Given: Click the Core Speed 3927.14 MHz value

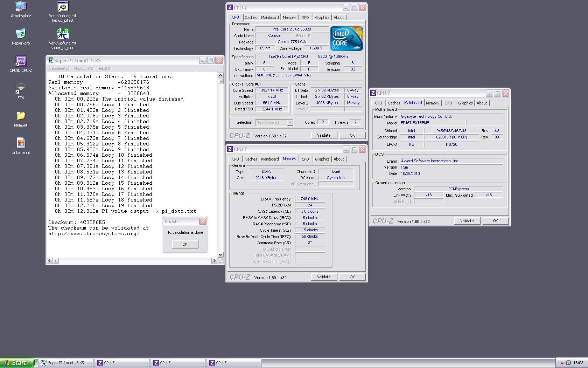Looking at the screenshot, I should coord(272,90).
